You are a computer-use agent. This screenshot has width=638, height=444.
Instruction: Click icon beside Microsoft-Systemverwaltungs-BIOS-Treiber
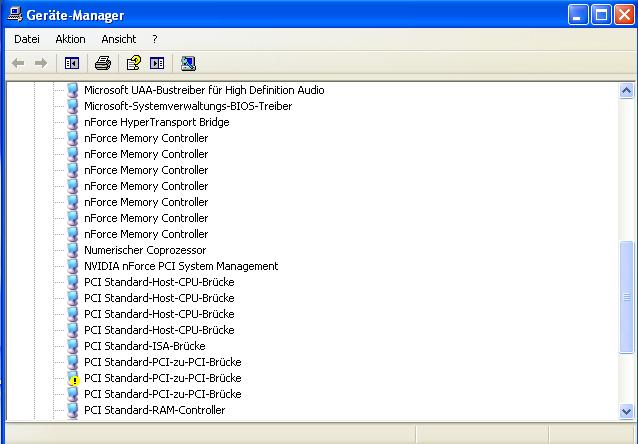pos(72,106)
